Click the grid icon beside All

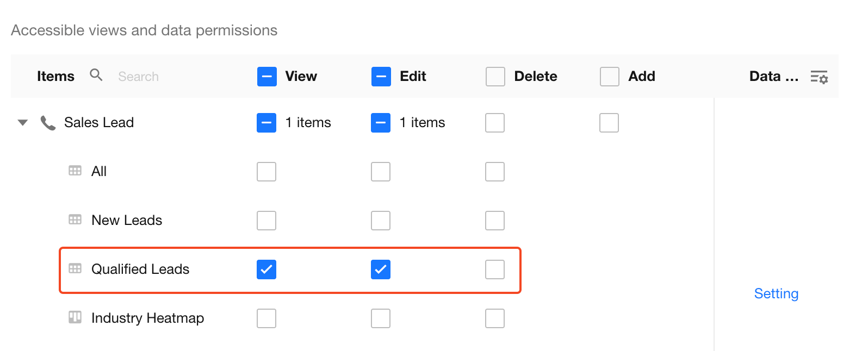(75, 171)
